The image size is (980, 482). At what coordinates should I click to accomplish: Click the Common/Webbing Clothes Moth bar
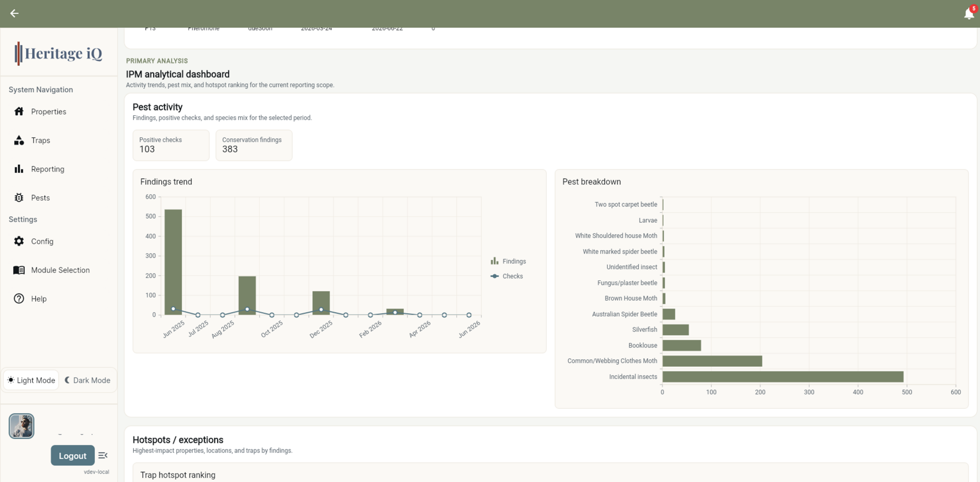coord(712,361)
